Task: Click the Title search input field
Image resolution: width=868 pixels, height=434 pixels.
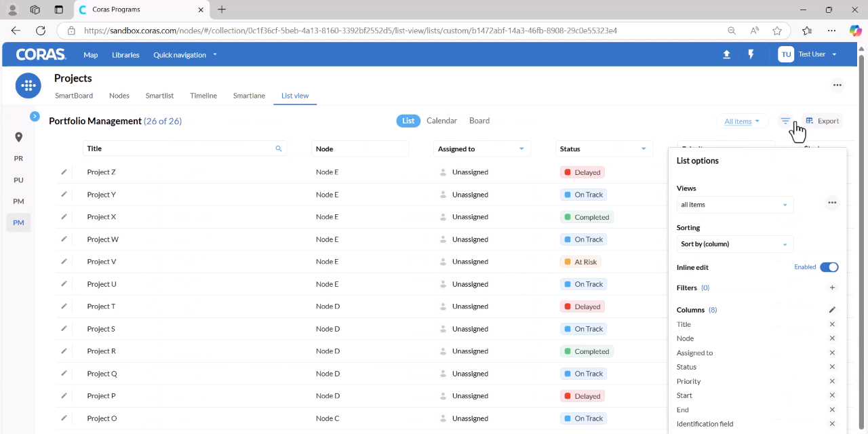Action: [x=184, y=149]
